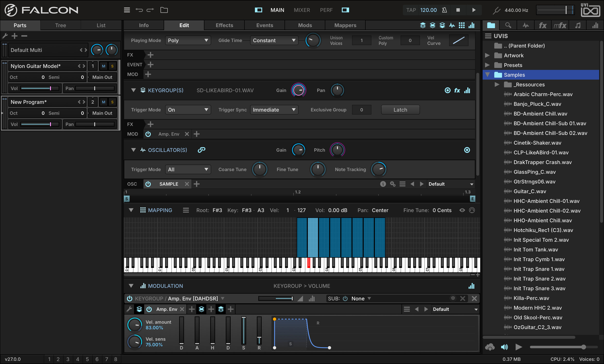Open Trigger Sync Immediate dropdown
Screen dimensions: 604x364
click(x=274, y=110)
